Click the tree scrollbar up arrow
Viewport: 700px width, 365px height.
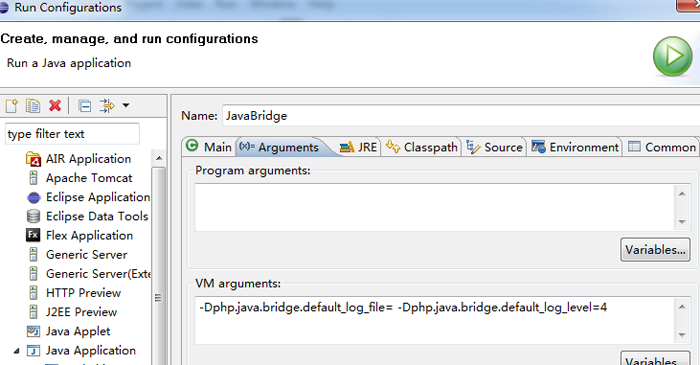coord(159,159)
